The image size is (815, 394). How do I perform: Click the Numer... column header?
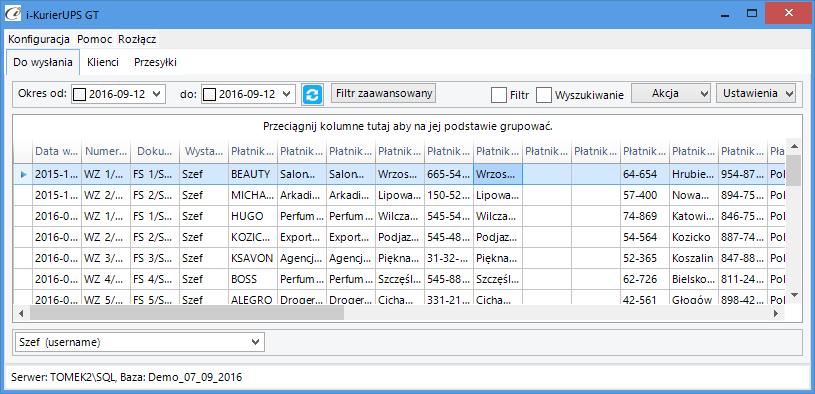point(106,151)
